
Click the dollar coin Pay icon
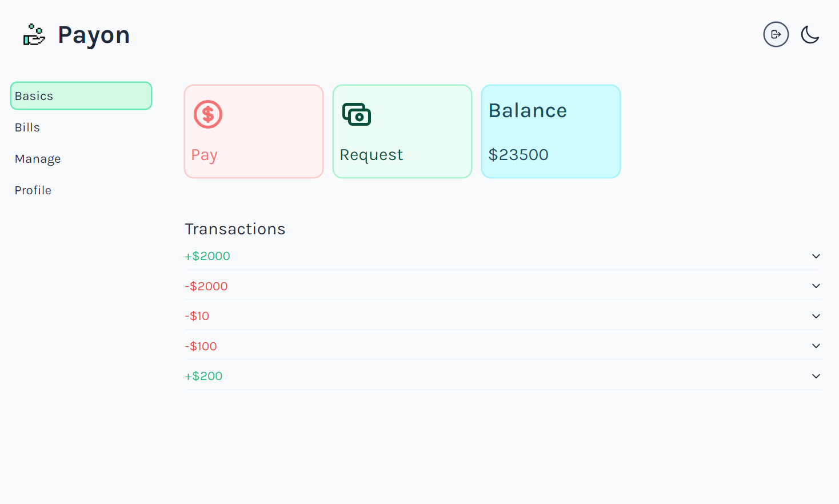pos(208,114)
